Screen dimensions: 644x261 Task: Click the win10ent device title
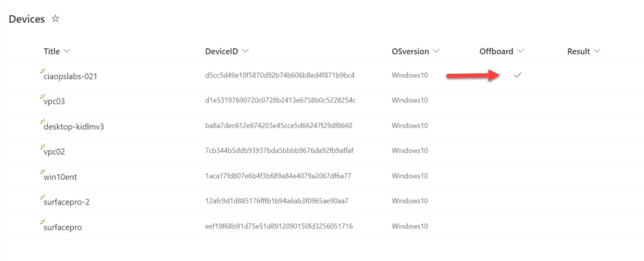coord(62,177)
